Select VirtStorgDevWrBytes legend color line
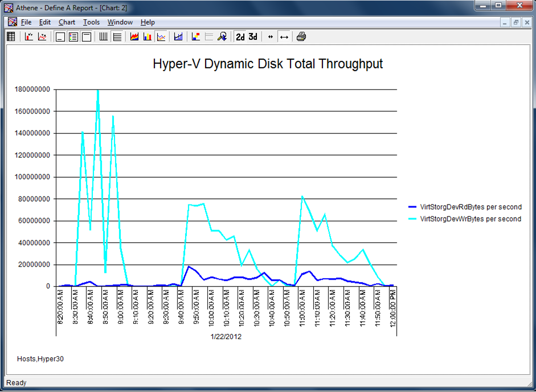The width and height of the screenshot is (536, 392). click(412, 219)
